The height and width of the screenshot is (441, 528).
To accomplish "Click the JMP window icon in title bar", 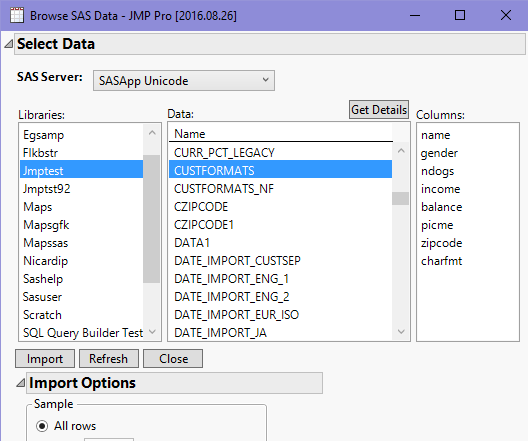I will point(17,15).
